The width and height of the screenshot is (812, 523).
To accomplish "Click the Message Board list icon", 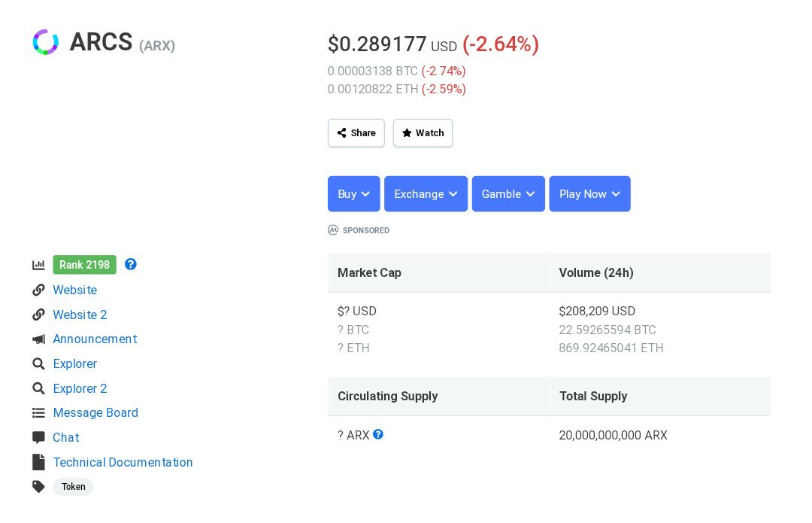I will 38,413.
